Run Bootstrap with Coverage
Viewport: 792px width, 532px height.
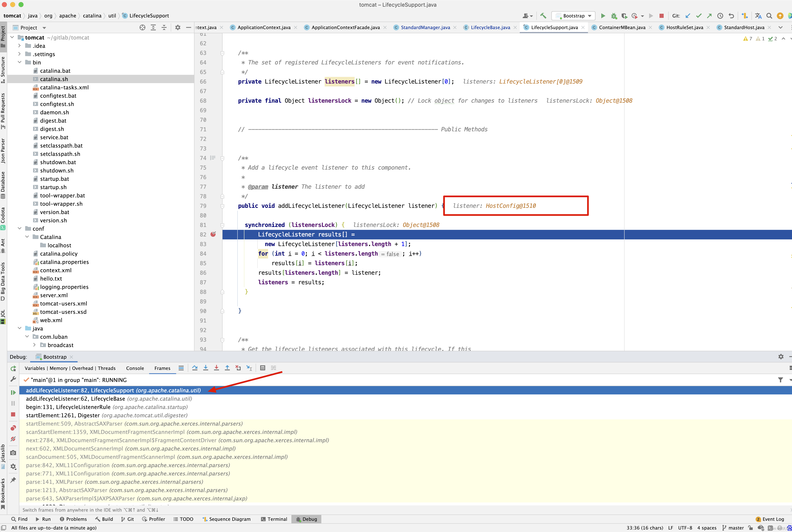pyautogui.click(x=624, y=16)
